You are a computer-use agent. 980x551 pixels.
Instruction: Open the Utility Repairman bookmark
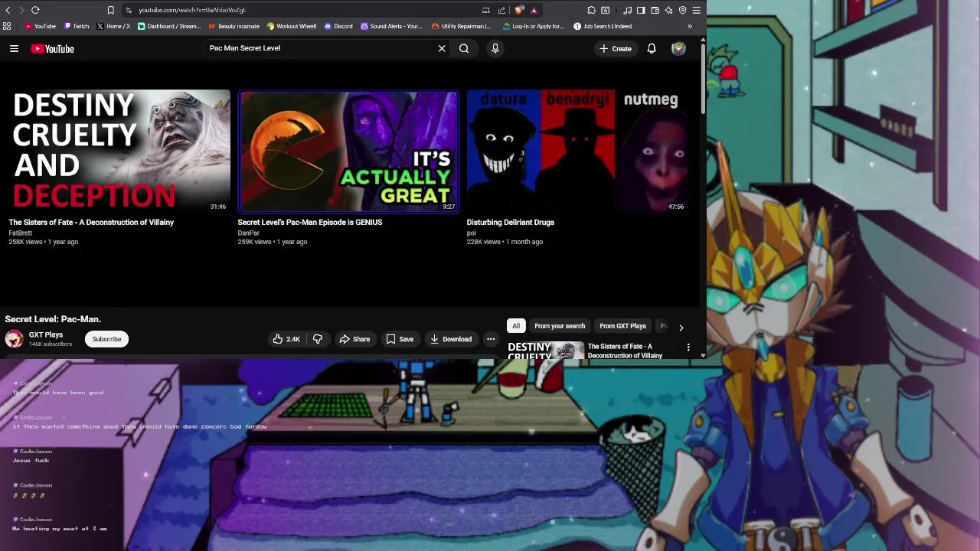462,26
